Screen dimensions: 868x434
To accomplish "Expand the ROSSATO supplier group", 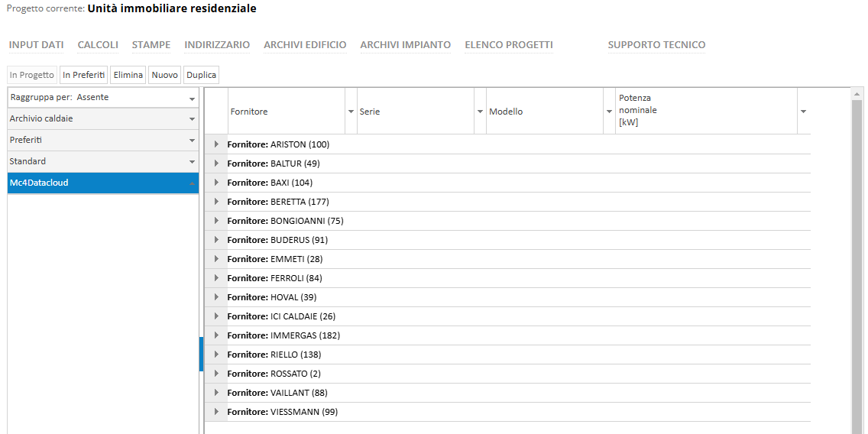I will tap(216, 374).
